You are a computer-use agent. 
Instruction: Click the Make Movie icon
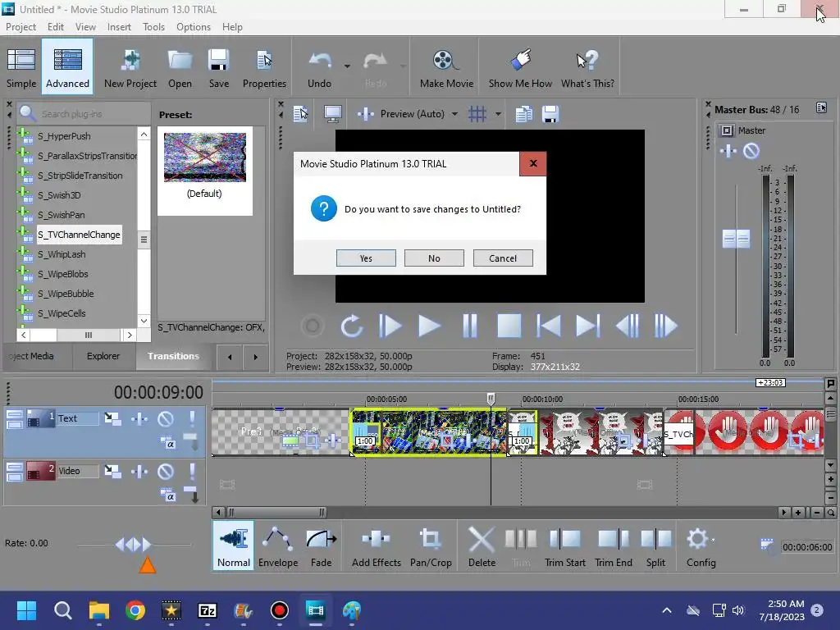click(x=446, y=67)
